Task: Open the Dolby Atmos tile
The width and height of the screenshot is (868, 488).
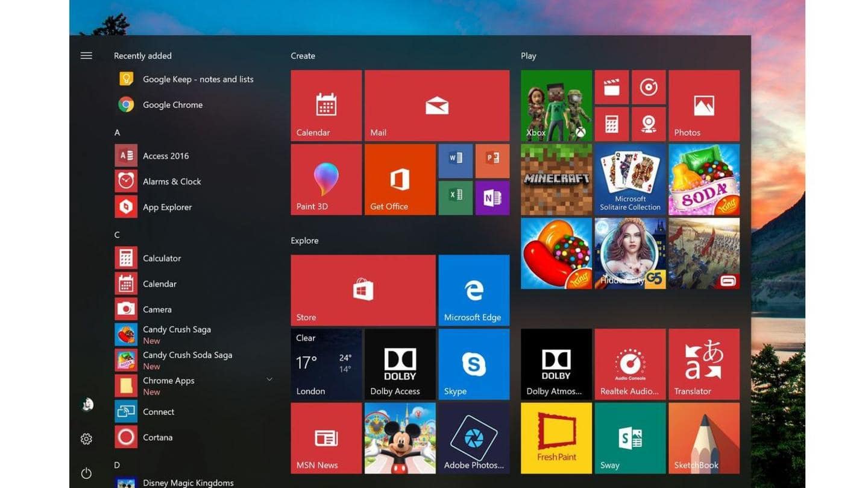Action: click(556, 364)
